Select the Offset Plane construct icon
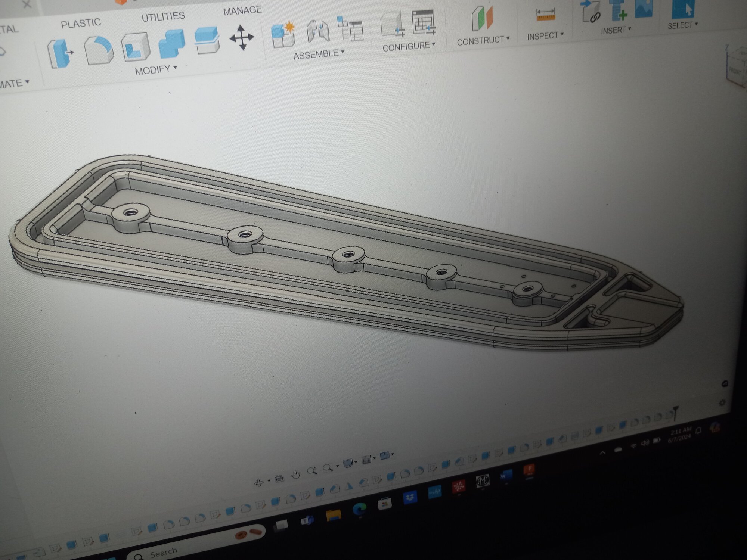This screenshot has width=747, height=560. [x=482, y=19]
